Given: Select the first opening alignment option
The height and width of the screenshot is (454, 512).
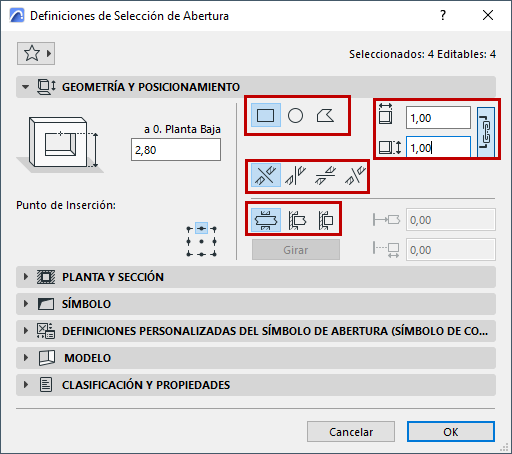Looking at the screenshot, I should 266,175.
